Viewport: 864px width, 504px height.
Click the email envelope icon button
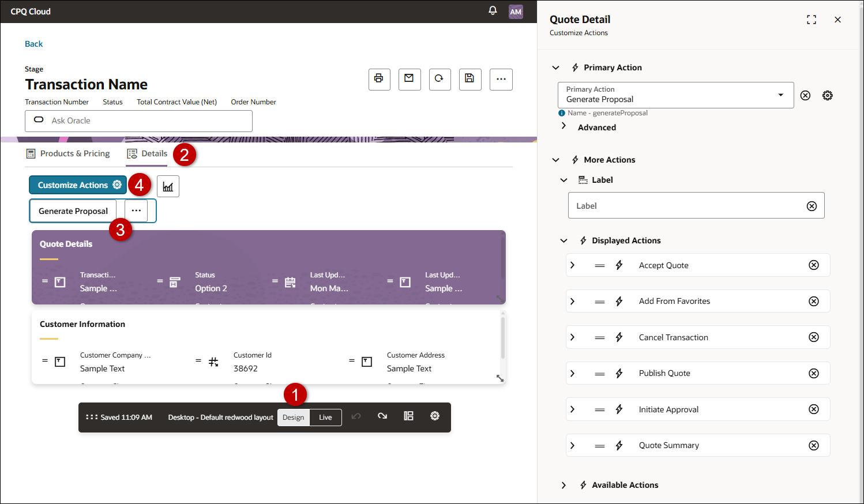pyautogui.click(x=409, y=79)
